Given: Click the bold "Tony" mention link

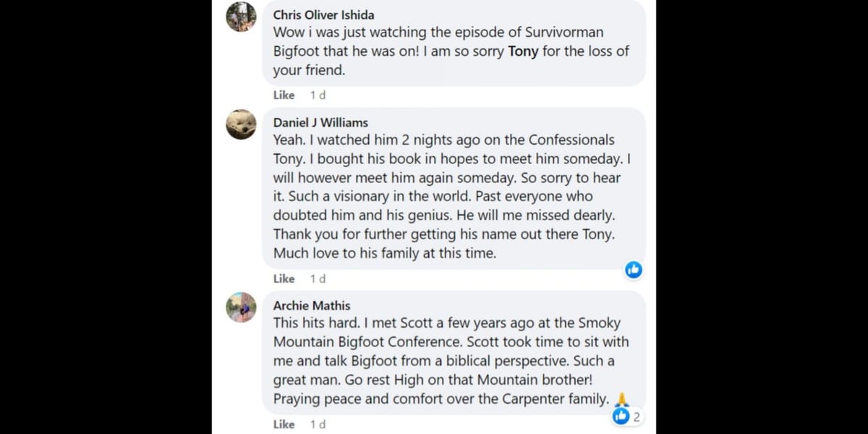Looking at the screenshot, I should pyautogui.click(x=524, y=51).
